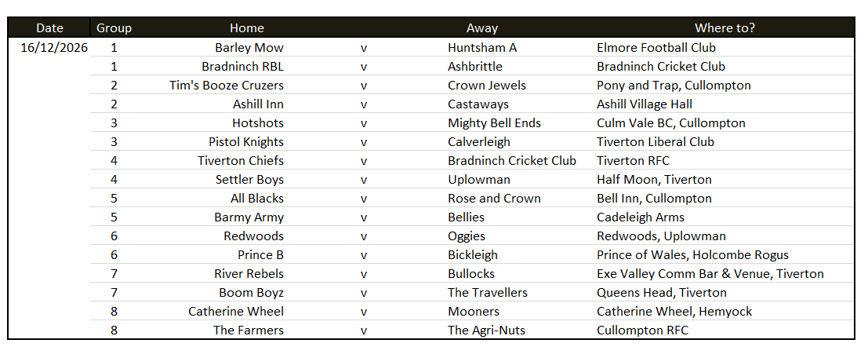Select the Home column header

click(x=247, y=27)
